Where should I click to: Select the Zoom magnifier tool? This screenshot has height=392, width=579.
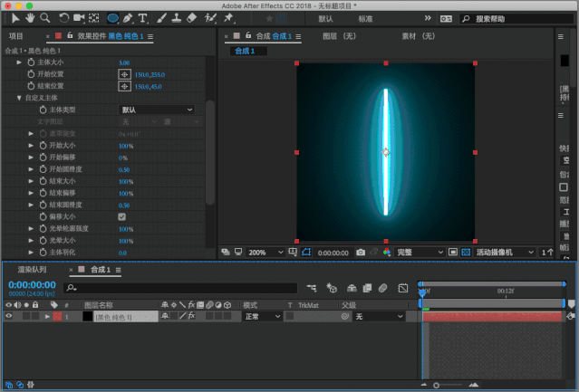tap(44, 17)
